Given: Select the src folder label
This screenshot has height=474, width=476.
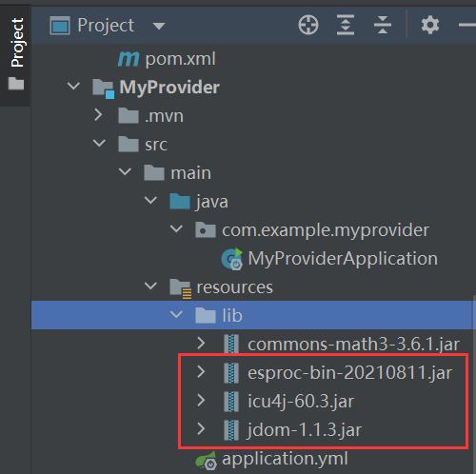Looking at the screenshot, I should [x=156, y=145].
